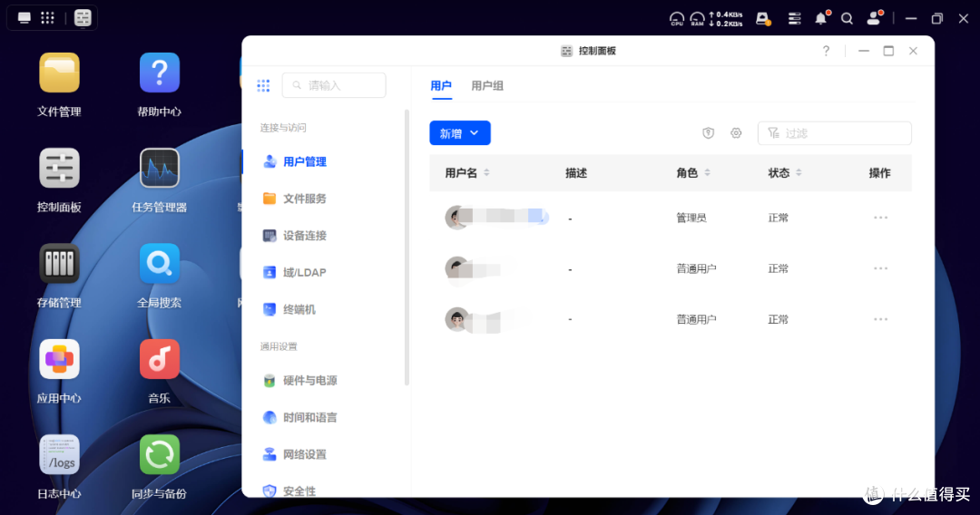The width and height of the screenshot is (980, 515).
Task: Click the sidebar search input field
Action: coord(334,85)
